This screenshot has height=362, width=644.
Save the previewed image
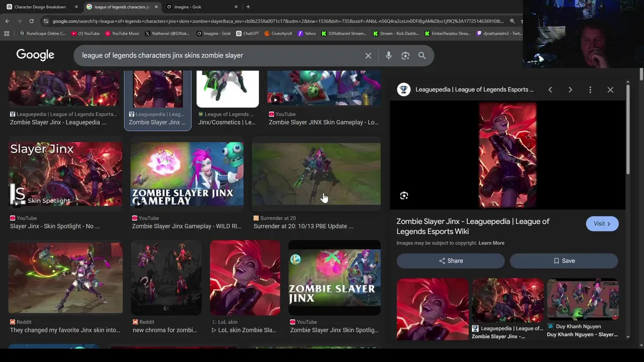[564, 261]
